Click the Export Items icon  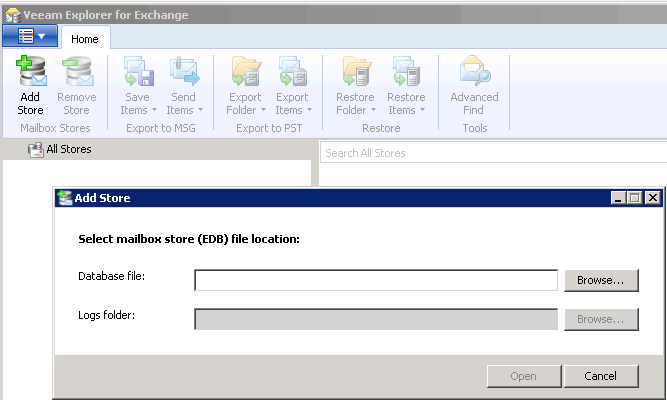point(293,71)
